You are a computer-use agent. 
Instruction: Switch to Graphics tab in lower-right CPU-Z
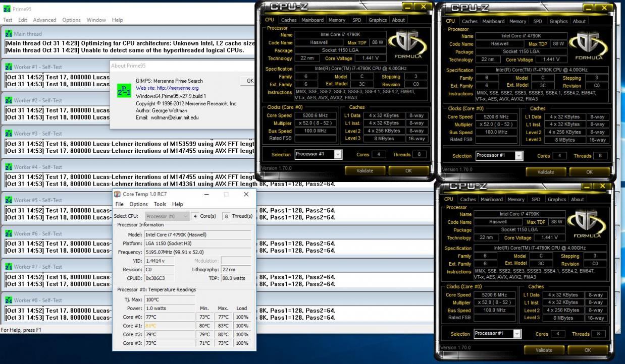[x=557, y=199]
